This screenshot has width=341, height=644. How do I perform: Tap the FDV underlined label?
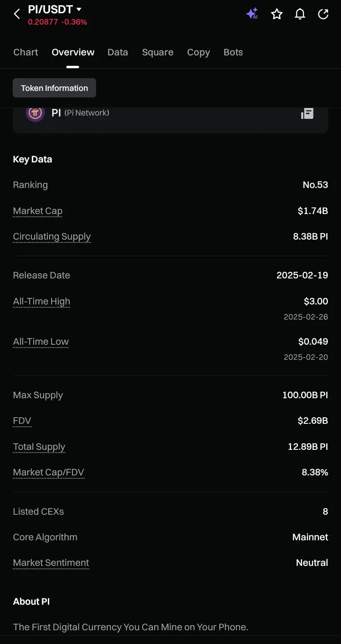click(22, 420)
